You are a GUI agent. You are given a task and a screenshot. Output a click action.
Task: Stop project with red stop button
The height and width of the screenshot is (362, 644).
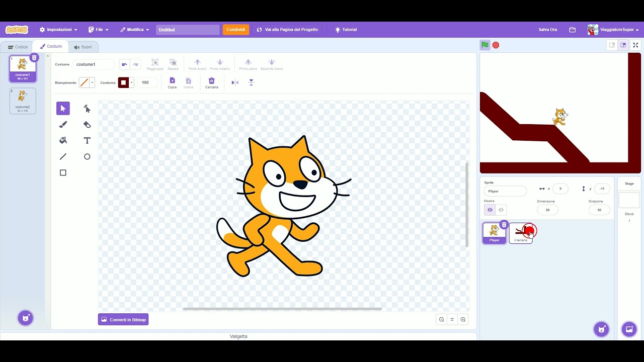click(496, 45)
